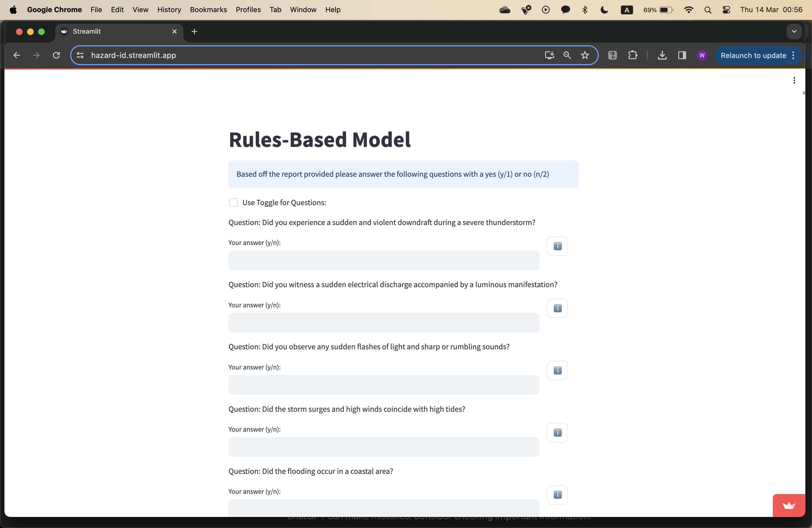The height and width of the screenshot is (528, 812).
Task: Click the red Streamlit crown badge
Action: (789, 505)
